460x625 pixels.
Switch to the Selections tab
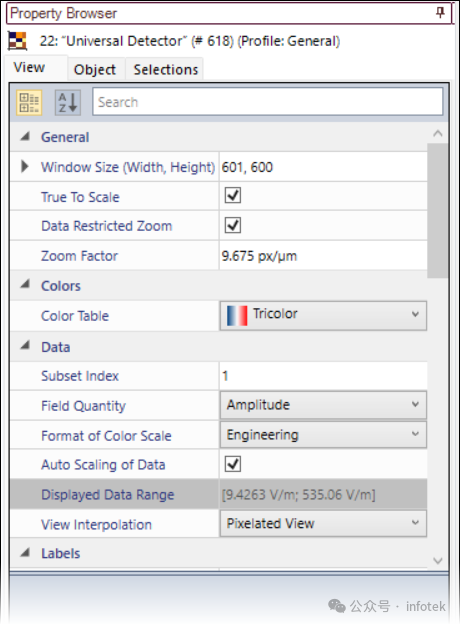point(165,69)
